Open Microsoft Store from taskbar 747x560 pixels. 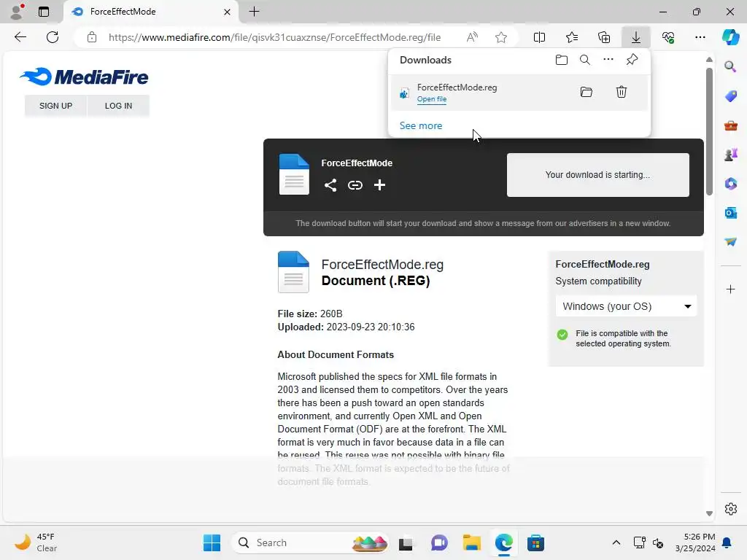point(535,542)
